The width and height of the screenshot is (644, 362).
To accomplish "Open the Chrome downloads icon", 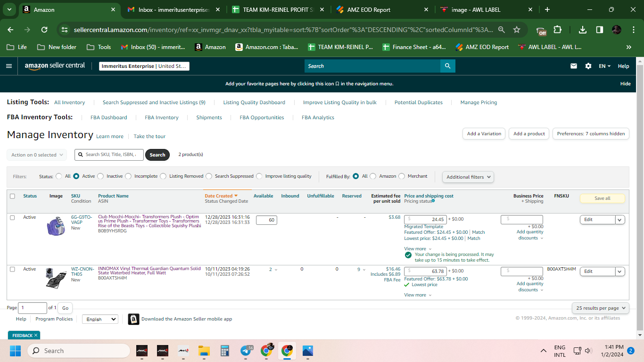I will [x=583, y=30].
